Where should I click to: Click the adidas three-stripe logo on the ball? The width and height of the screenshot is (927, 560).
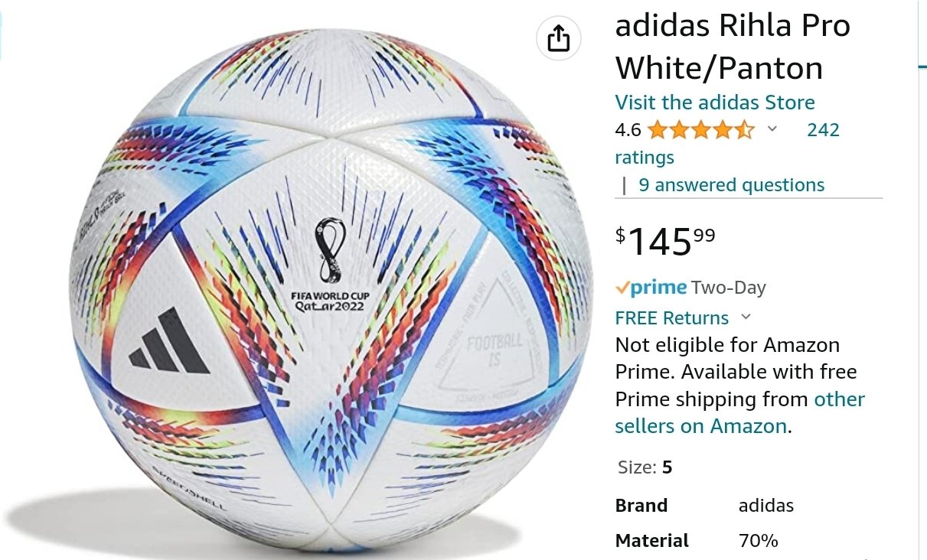169,341
